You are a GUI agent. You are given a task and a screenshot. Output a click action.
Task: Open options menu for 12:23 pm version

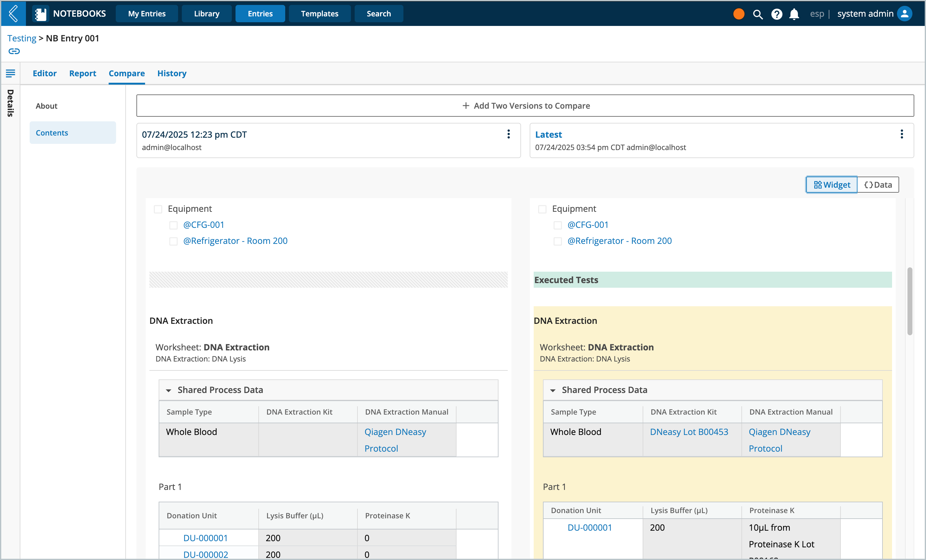508,134
